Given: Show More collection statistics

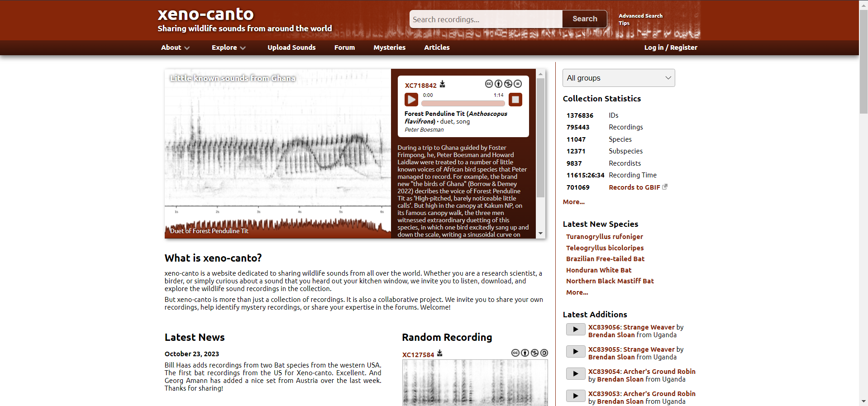Looking at the screenshot, I should [x=573, y=202].
